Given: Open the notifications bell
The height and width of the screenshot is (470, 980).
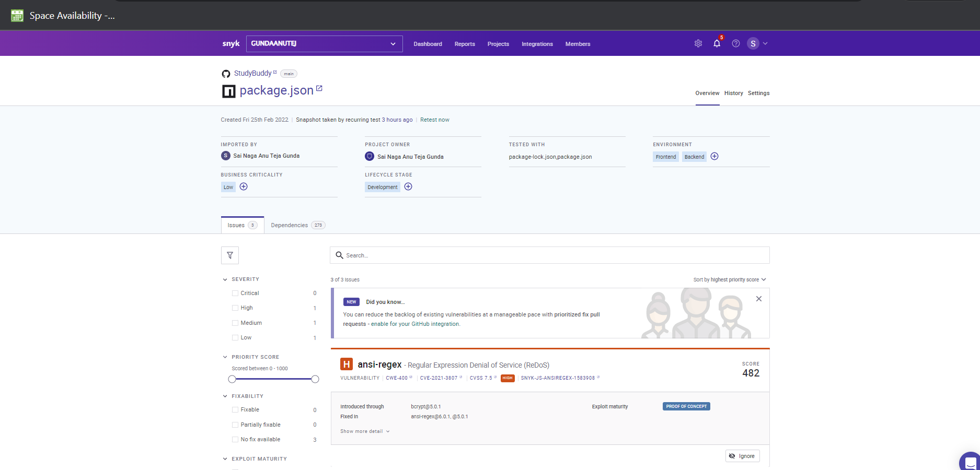Looking at the screenshot, I should click(x=717, y=44).
